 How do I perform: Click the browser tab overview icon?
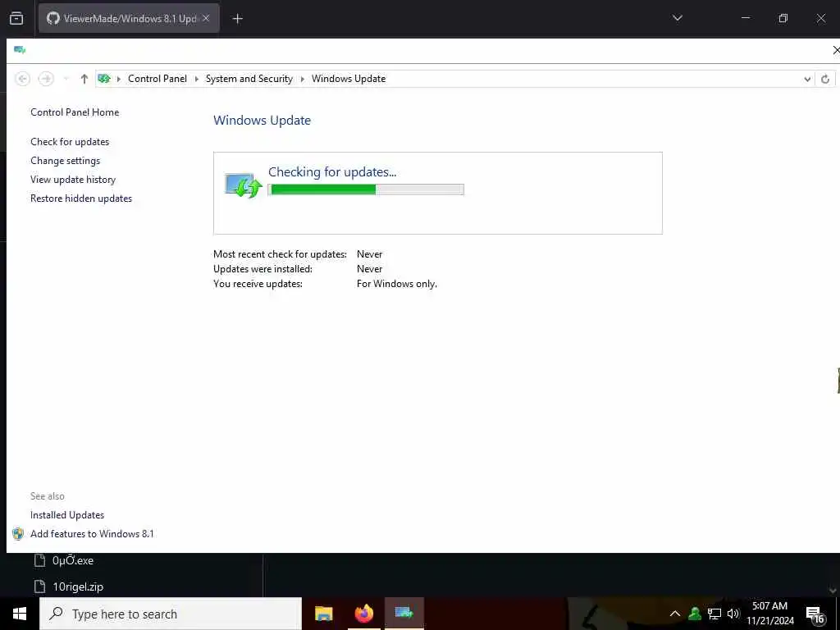[16, 18]
